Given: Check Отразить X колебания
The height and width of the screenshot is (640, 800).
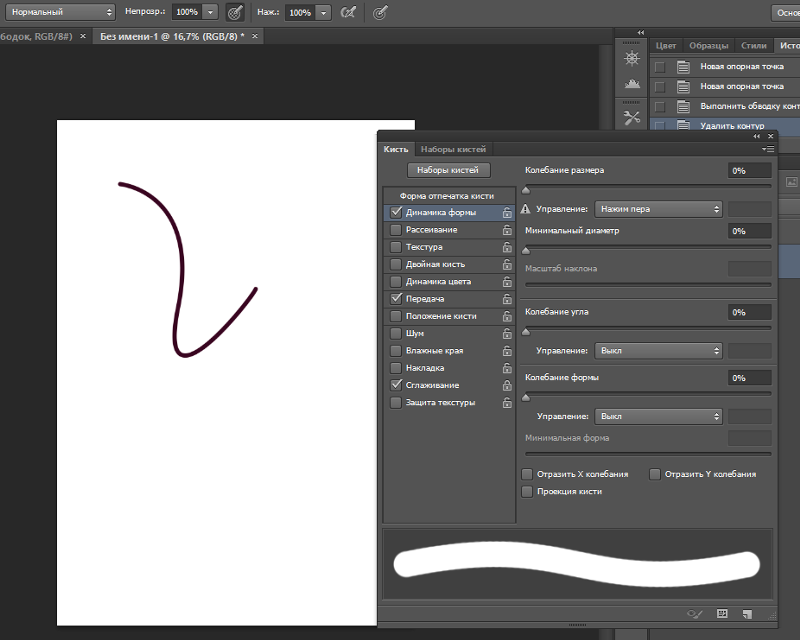Looking at the screenshot, I should (x=528, y=474).
